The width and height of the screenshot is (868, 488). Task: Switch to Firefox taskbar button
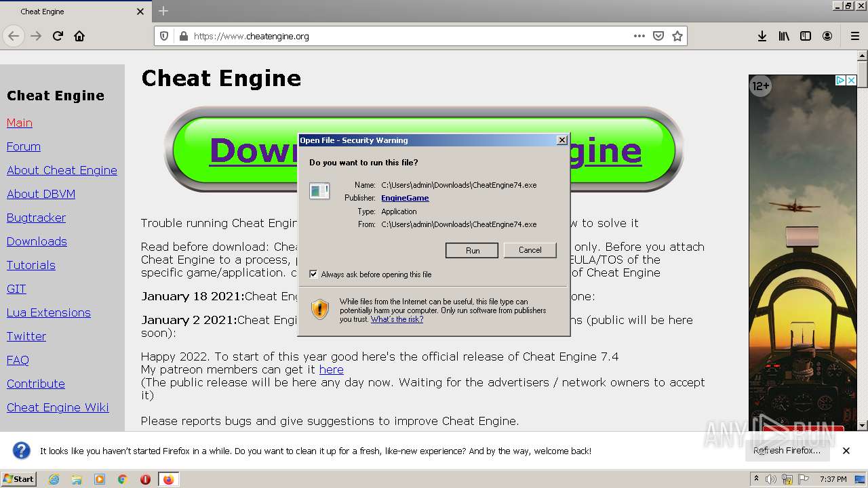point(168,479)
